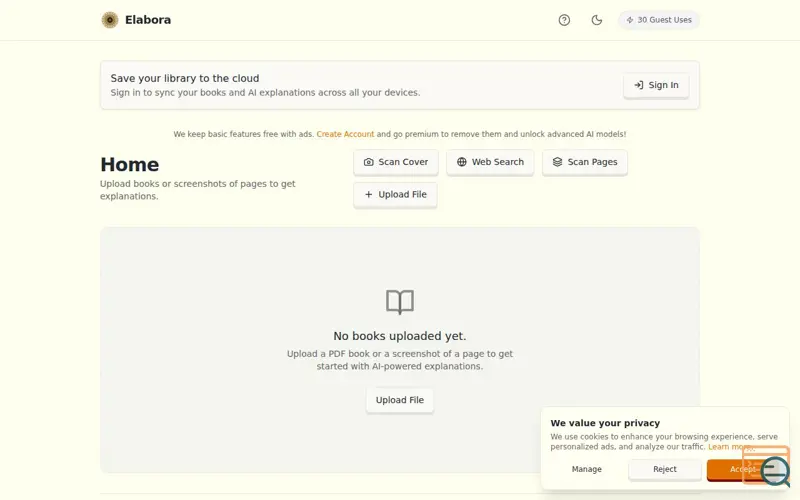
Task: Click the 30 Guest Uses badge
Action: coord(659,20)
